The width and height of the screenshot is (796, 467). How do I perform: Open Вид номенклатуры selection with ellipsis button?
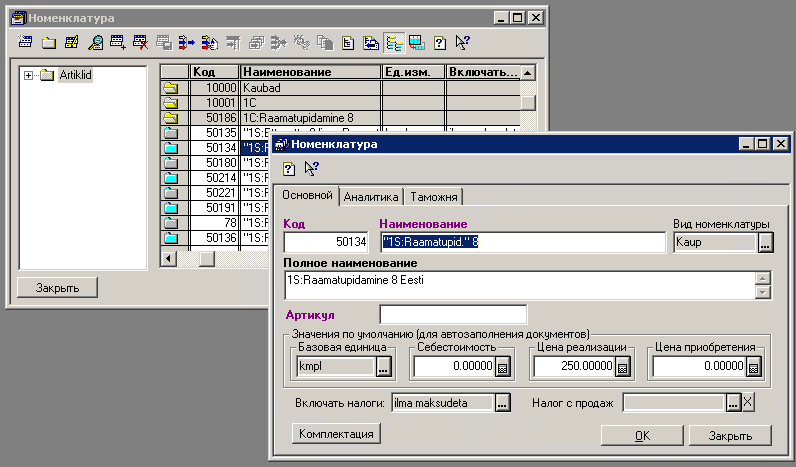(x=765, y=242)
